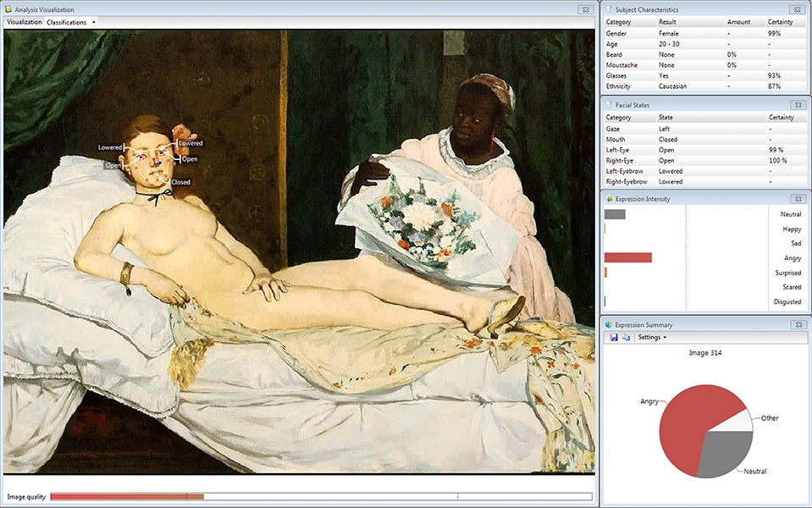Click the 100 % Right-Eye certainty value

(x=778, y=161)
